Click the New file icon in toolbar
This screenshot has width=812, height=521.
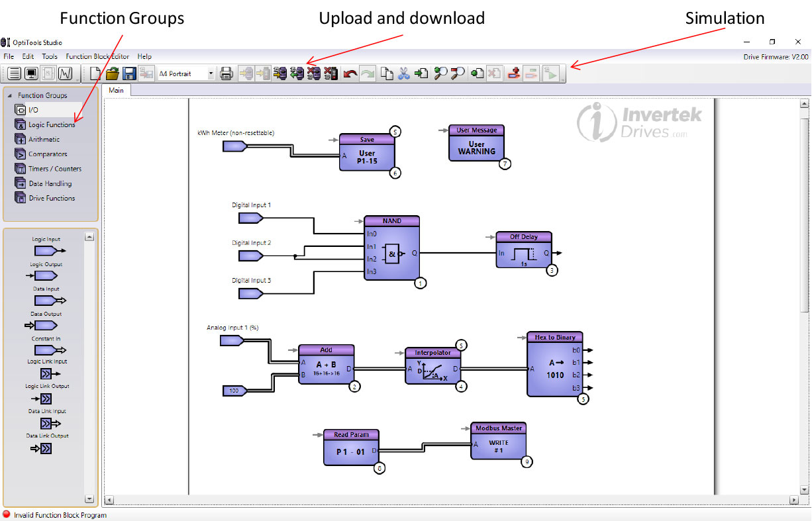(96, 73)
